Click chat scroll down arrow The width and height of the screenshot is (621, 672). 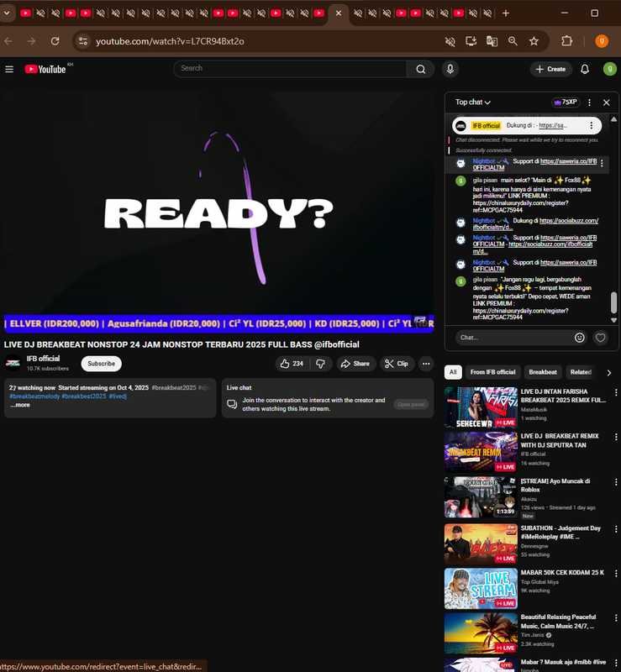[613, 320]
